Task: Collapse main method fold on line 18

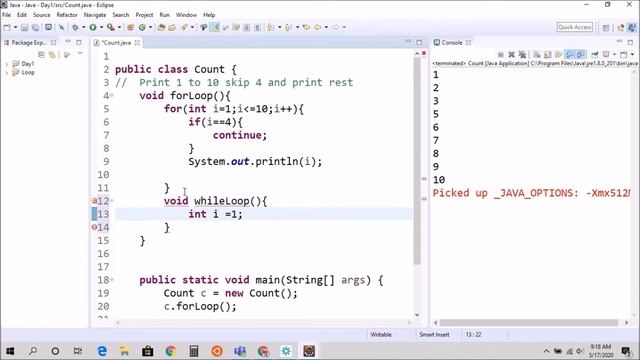Action: tap(112, 280)
